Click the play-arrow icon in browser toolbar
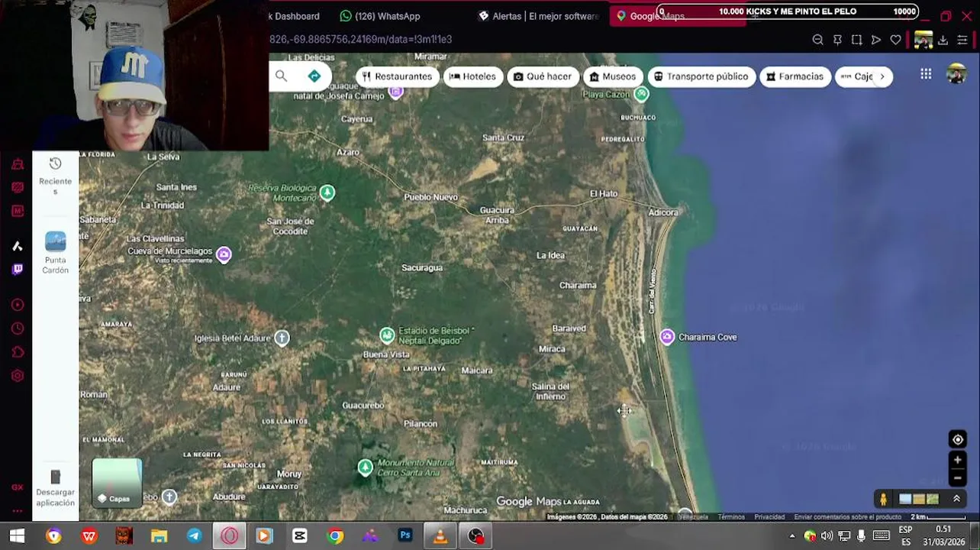This screenshot has height=550, width=980. [876, 40]
